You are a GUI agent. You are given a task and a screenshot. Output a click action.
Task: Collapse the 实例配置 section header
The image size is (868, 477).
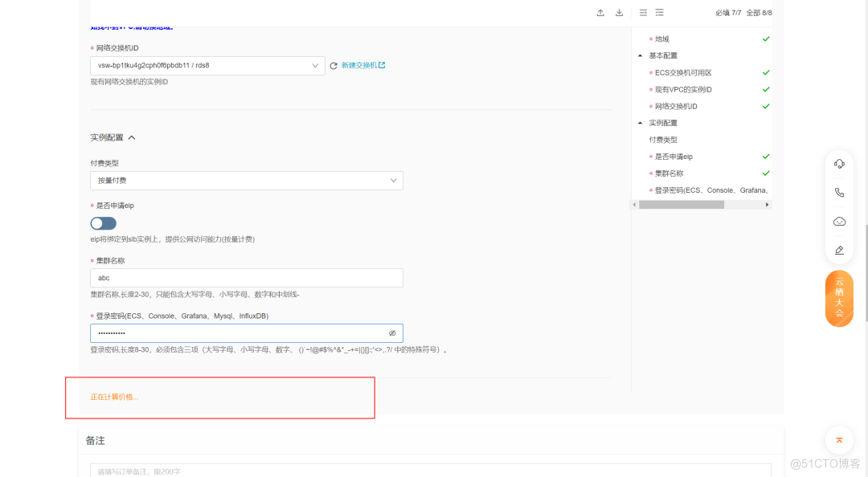113,137
